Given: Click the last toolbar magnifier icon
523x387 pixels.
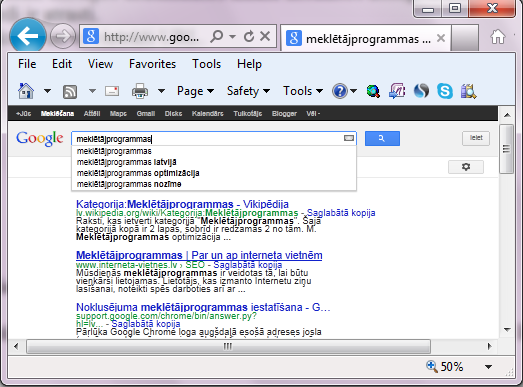Looking at the screenshot, I should pyautogui.click(x=468, y=91).
